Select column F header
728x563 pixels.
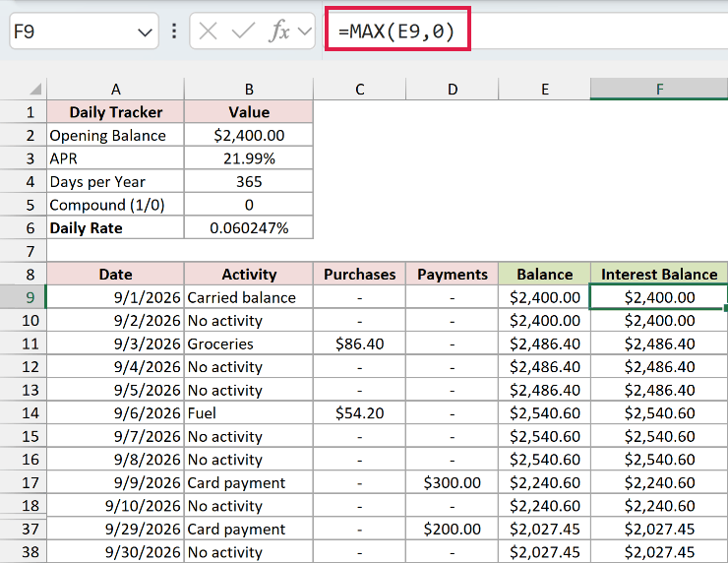(x=659, y=89)
